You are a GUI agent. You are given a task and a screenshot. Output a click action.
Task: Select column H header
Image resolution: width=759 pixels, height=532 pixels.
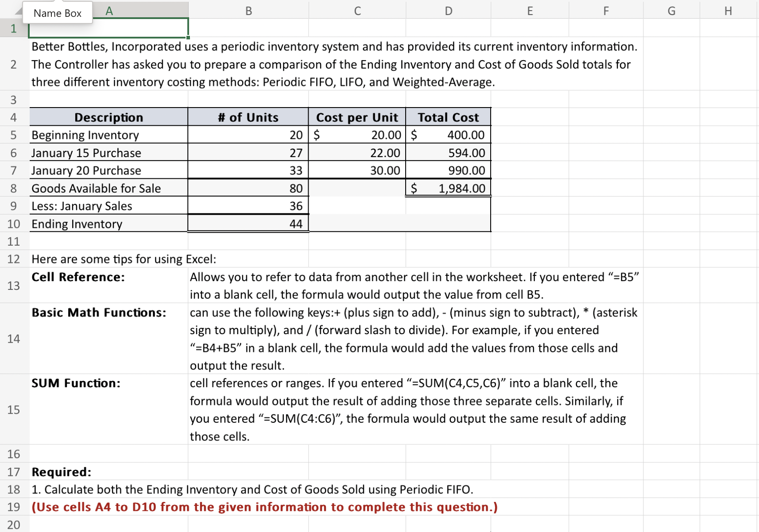pyautogui.click(x=728, y=11)
